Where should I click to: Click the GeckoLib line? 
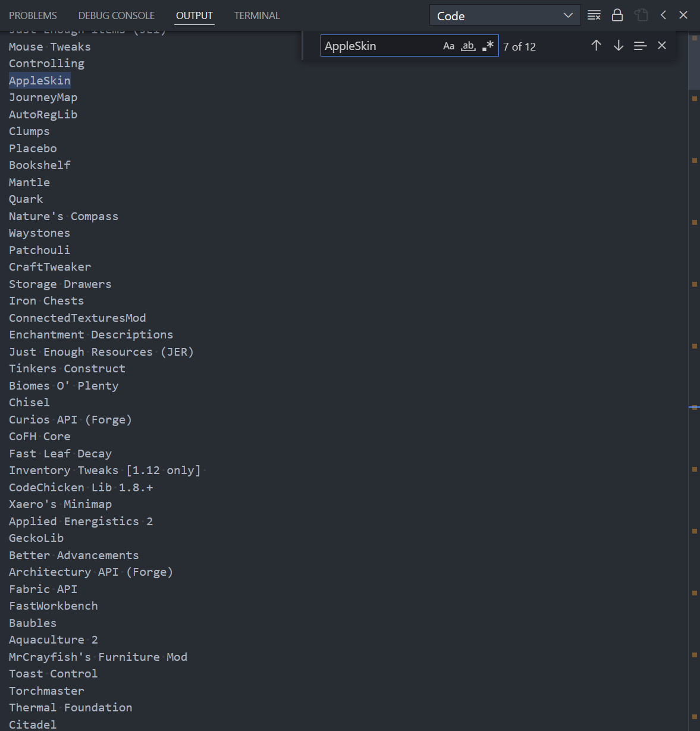click(x=36, y=538)
